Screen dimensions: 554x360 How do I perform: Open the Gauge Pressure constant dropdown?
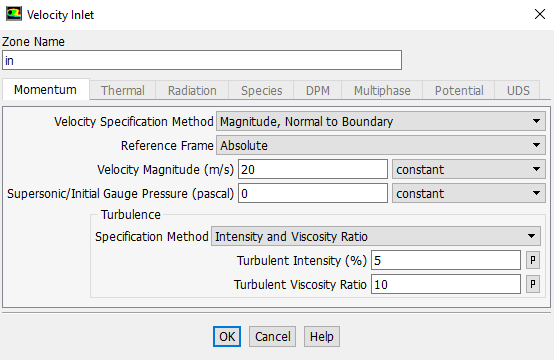click(469, 194)
